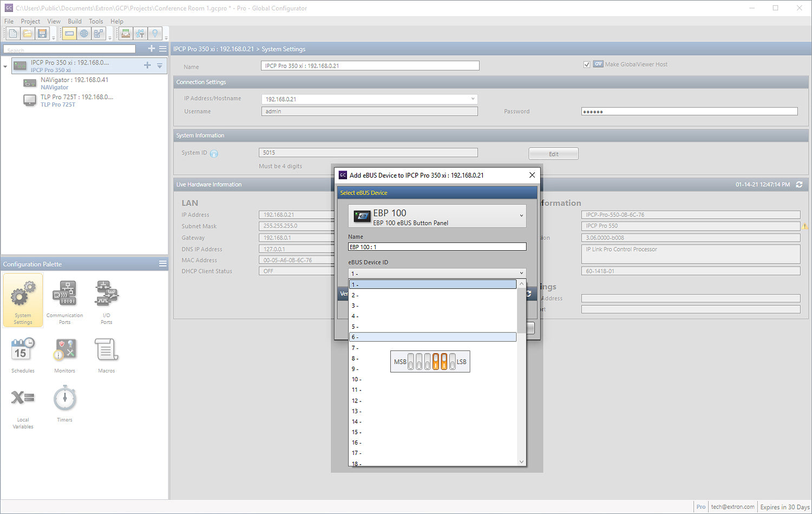Click the location pin toolbar icon
The height and width of the screenshot is (514, 812).
point(155,34)
